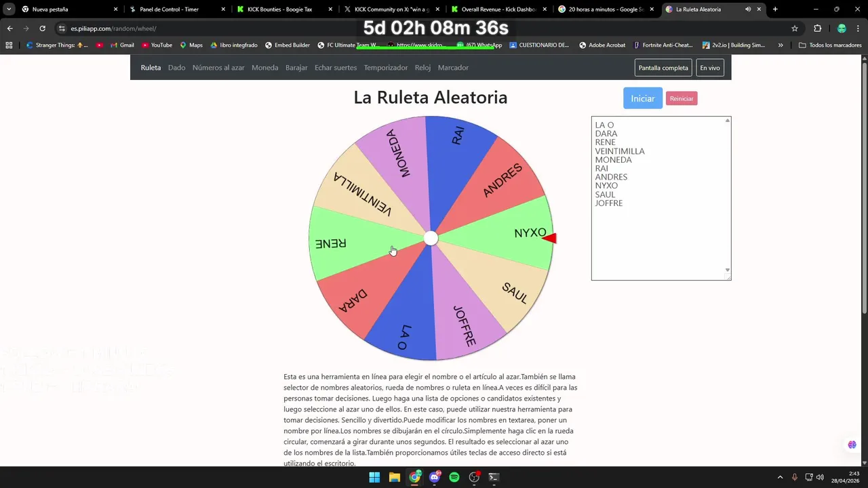This screenshot has width=868, height=488.
Task: Click the white center hub of the wheel
Action: (431, 238)
